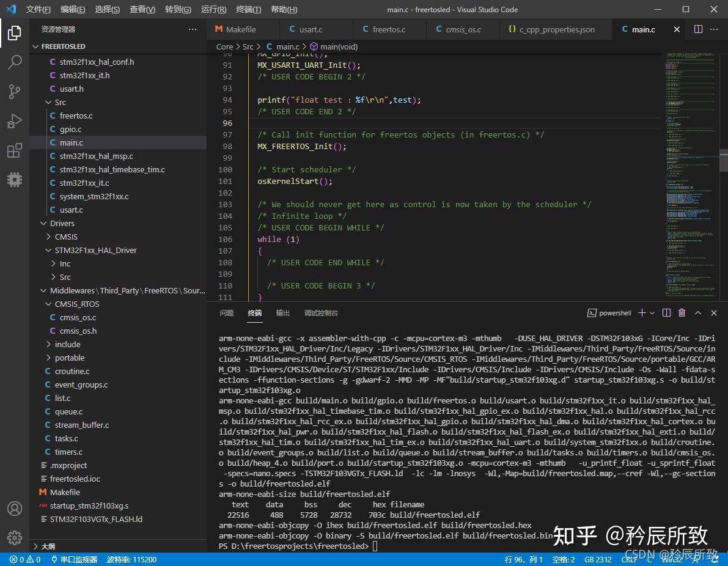Image resolution: width=728 pixels, height=566 pixels.
Task: Expand the portable folder
Action: 69,358
